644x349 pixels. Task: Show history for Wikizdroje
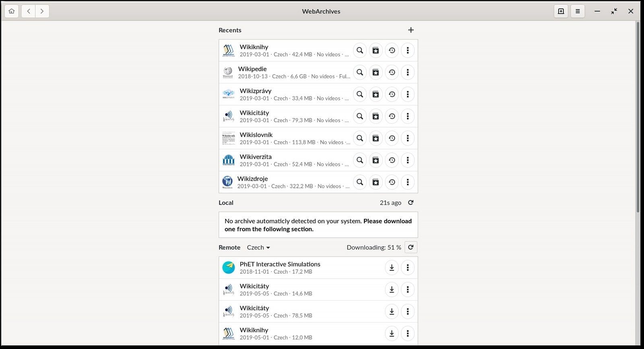point(392,182)
